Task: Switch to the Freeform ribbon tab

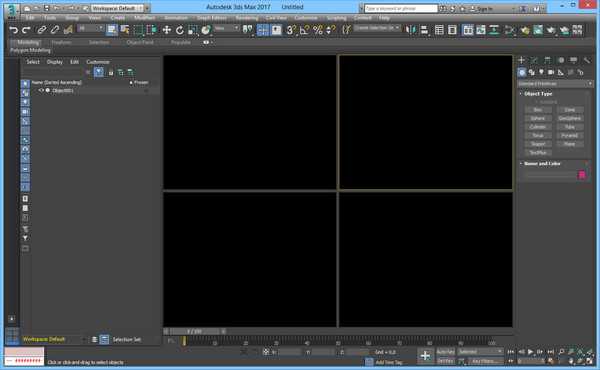Action: click(x=61, y=42)
